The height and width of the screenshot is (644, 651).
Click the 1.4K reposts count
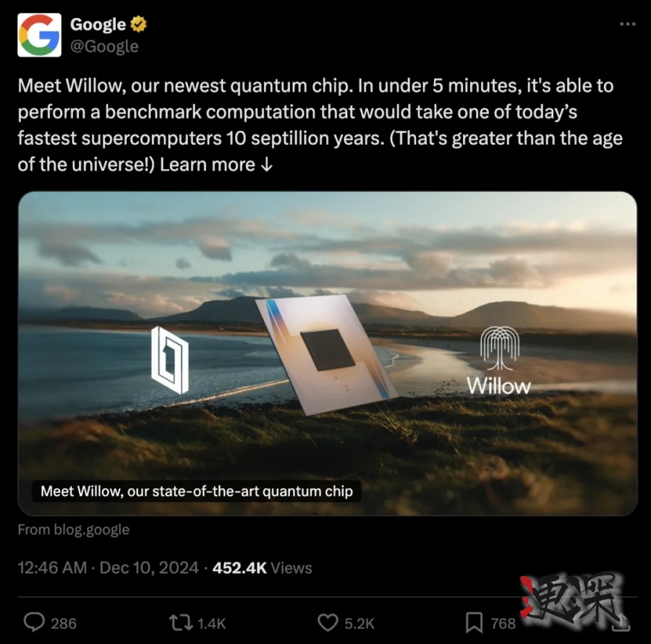click(211, 623)
